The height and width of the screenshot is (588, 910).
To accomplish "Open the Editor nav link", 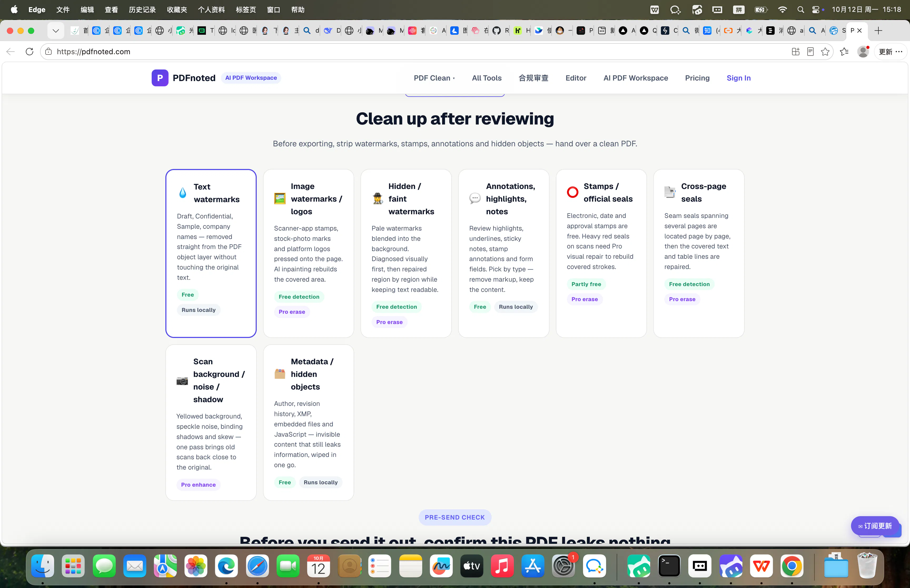I will click(576, 78).
